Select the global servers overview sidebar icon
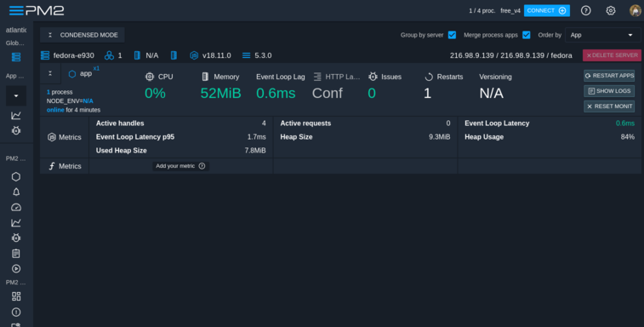 [16, 57]
